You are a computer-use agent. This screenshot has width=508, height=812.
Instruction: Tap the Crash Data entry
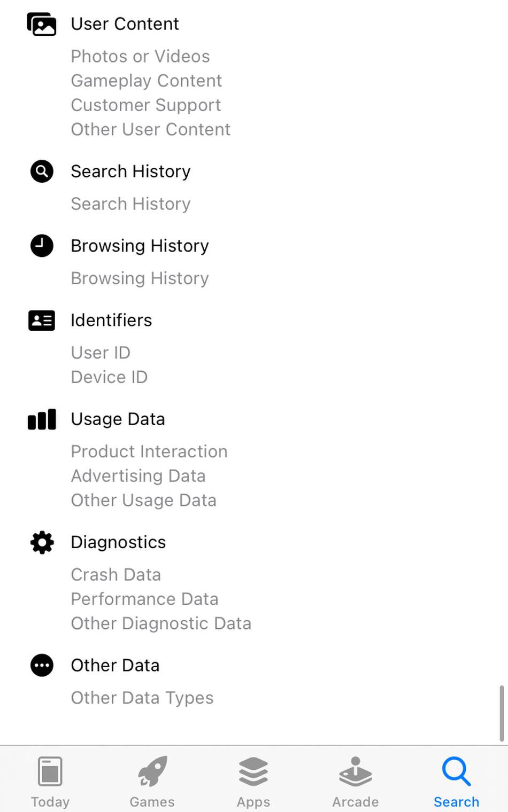[x=116, y=575]
